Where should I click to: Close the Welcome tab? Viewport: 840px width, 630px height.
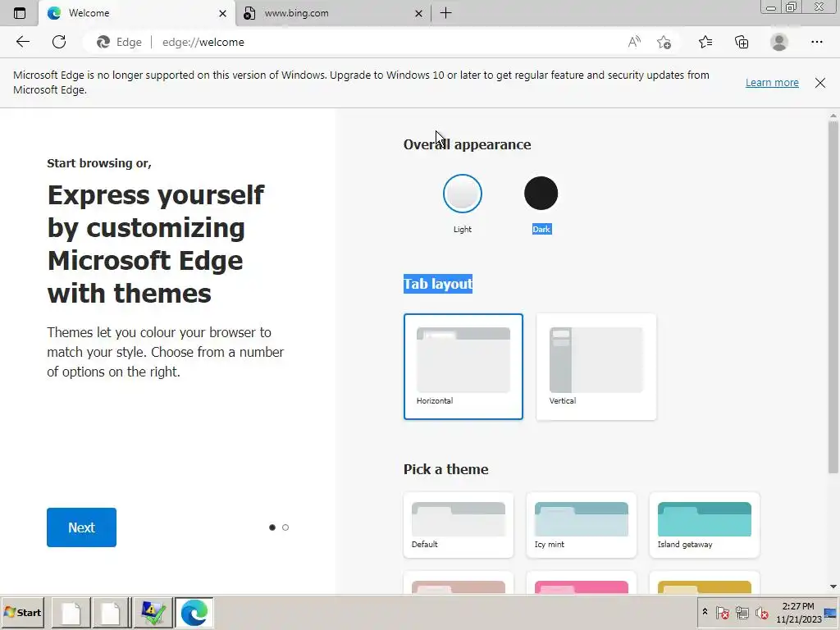coord(223,13)
